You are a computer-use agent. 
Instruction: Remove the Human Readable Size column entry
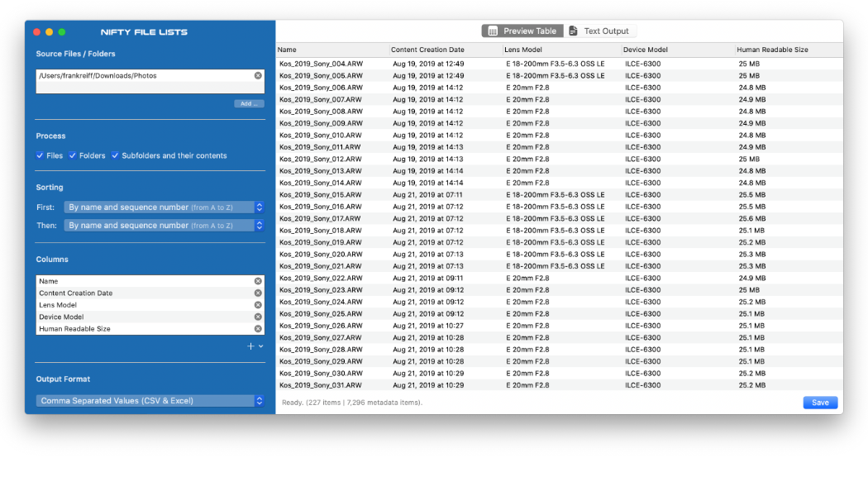258,329
